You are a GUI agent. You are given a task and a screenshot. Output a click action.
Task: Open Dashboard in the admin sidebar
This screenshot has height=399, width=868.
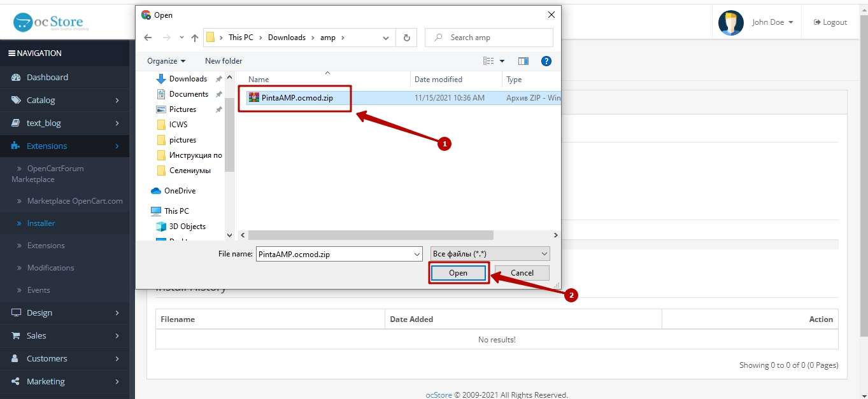(x=47, y=77)
